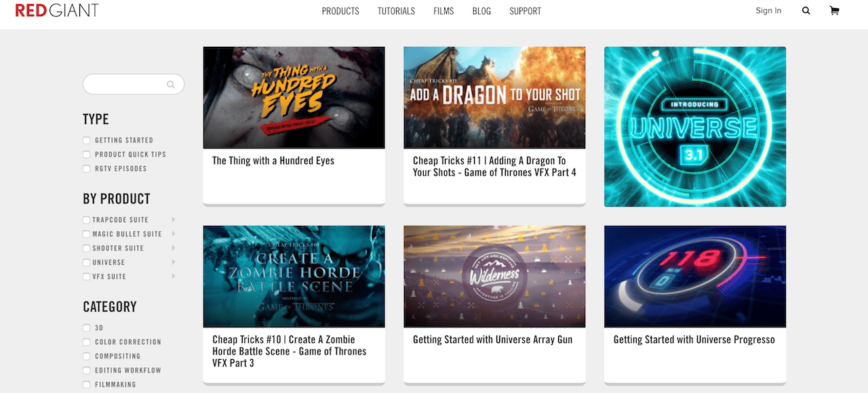Enable the Shooter Suite checkbox

pyautogui.click(x=87, y=248)
